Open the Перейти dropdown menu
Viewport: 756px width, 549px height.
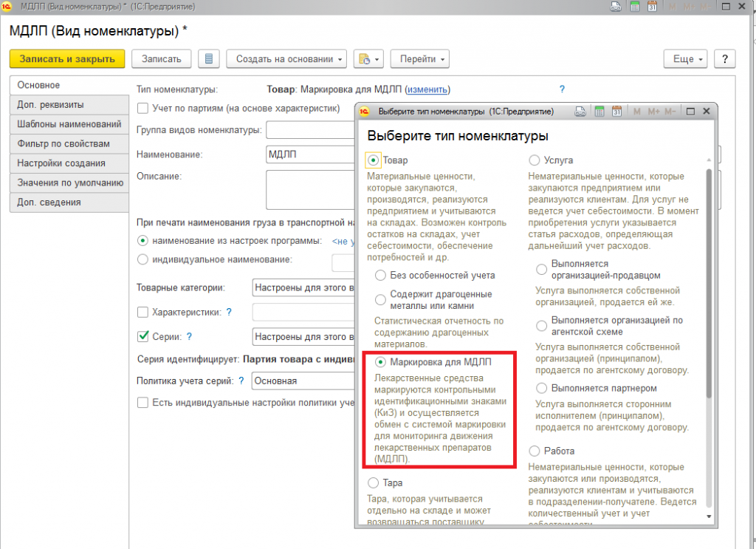[420, 59]
